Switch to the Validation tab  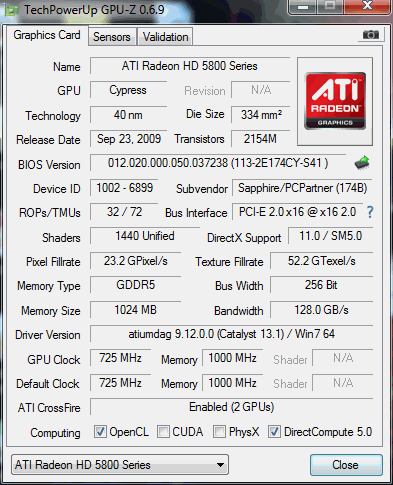point(166,37)
